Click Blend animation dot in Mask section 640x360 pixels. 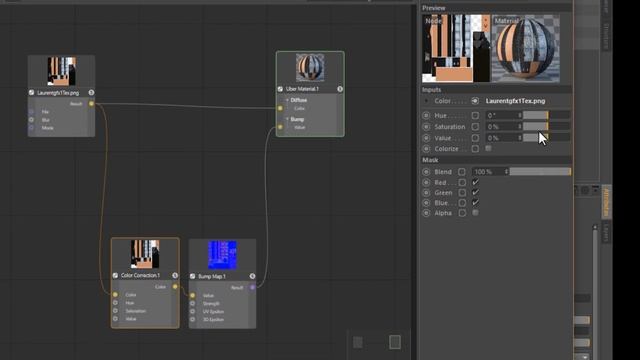pos(426,172)
